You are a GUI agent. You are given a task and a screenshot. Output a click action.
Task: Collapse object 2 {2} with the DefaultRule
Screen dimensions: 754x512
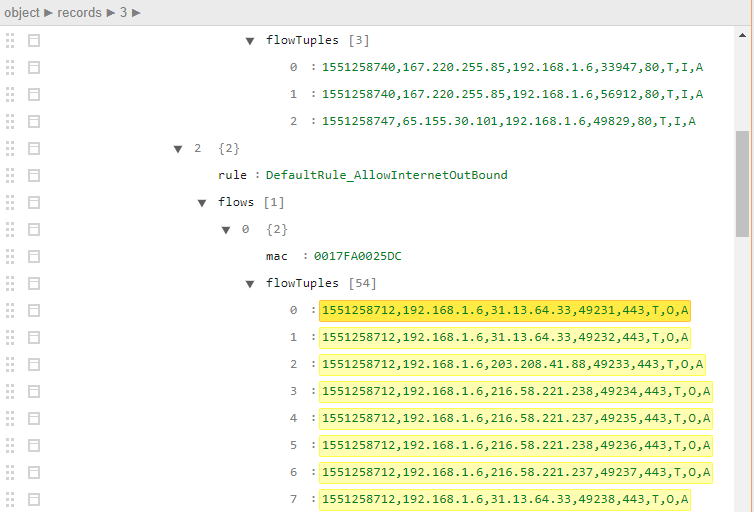178,149
